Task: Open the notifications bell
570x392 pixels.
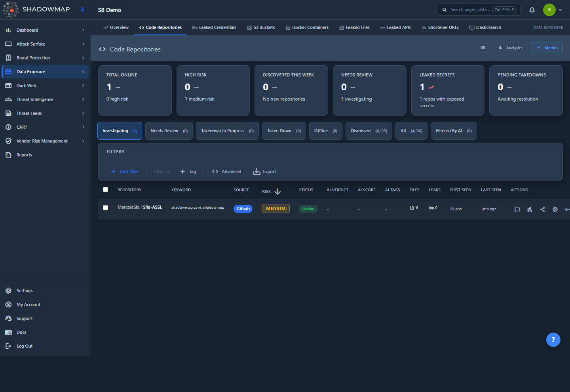Action: coord(532,10)
